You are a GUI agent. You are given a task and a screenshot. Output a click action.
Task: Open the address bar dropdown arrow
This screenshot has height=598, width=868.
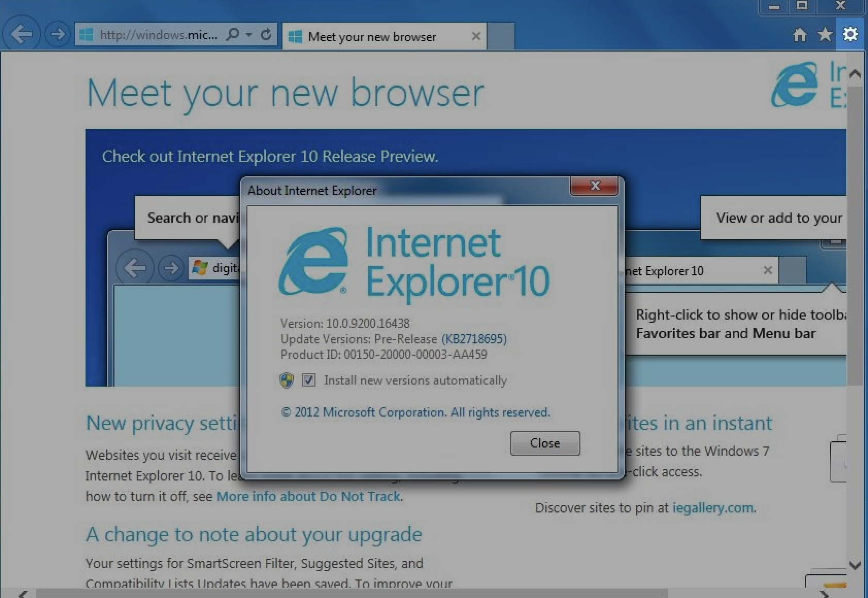(249, 35)
